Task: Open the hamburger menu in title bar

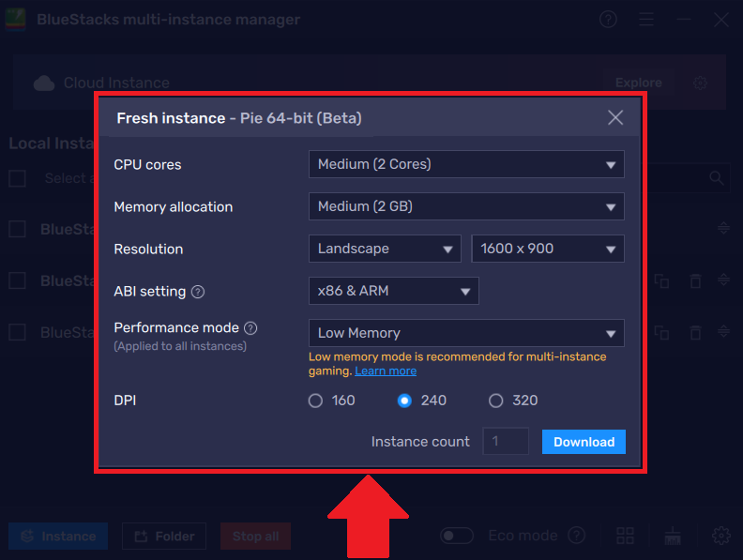Action: 646,20
